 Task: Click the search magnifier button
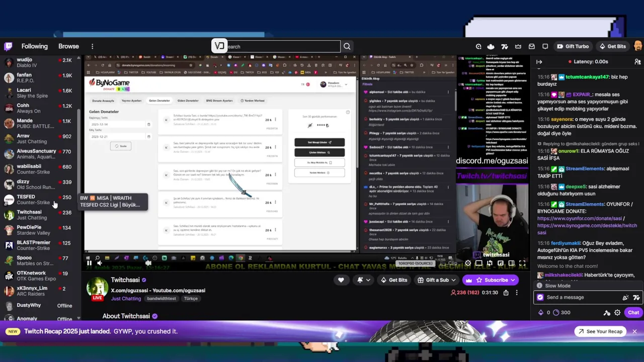(347, 46)
